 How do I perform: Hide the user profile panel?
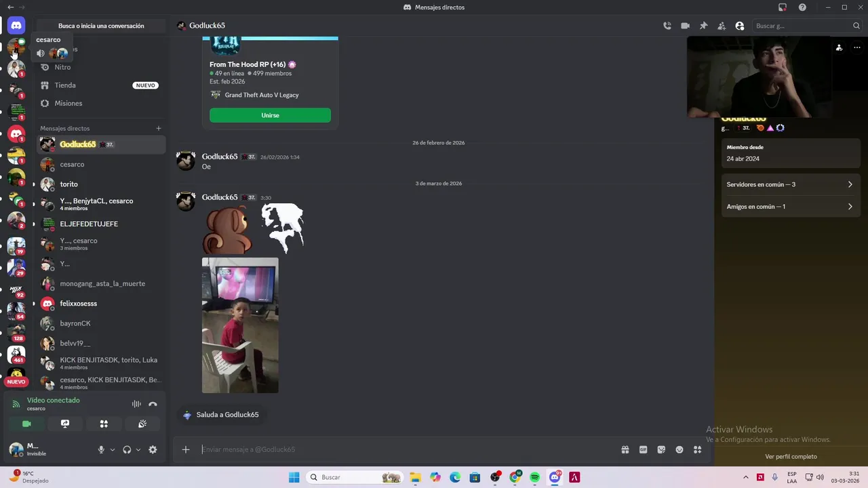pyautogui.click(x=740, y=26)
